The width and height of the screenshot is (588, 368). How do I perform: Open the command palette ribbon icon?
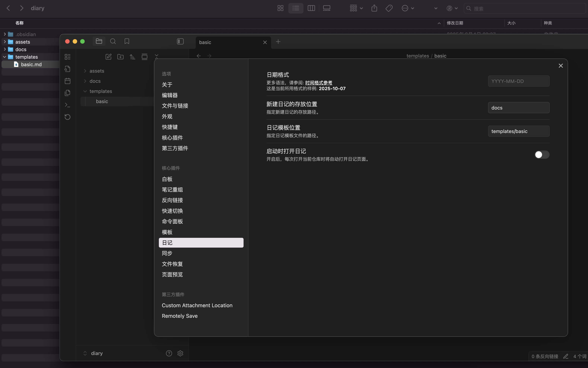pyautogui.click(x=67, y=105)
